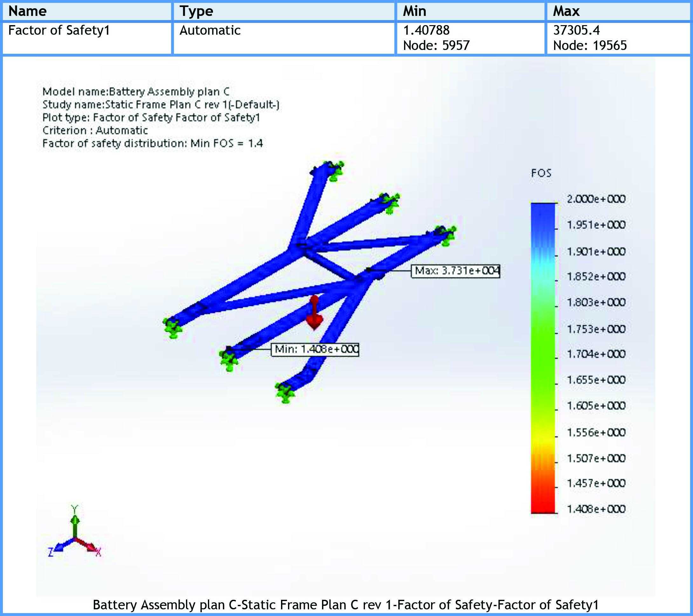Click the red gravity load arrow
The image size is (693, 616).
tap(314, 312)
